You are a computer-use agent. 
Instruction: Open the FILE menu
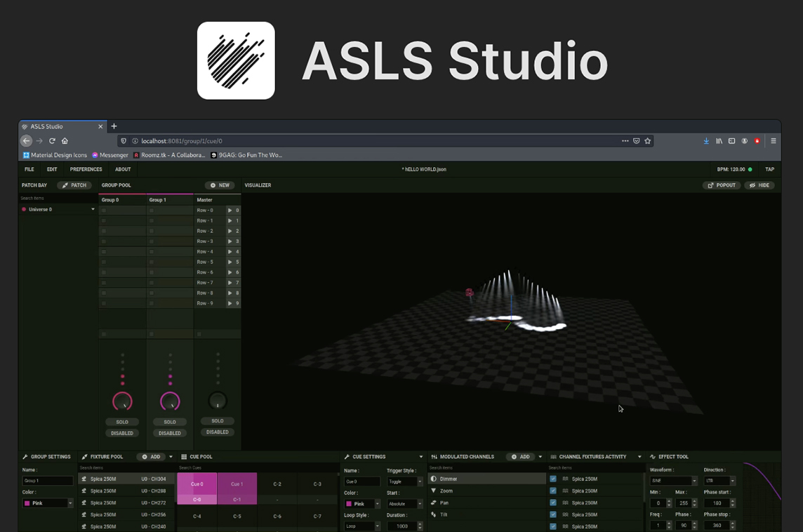pos(29,169)
